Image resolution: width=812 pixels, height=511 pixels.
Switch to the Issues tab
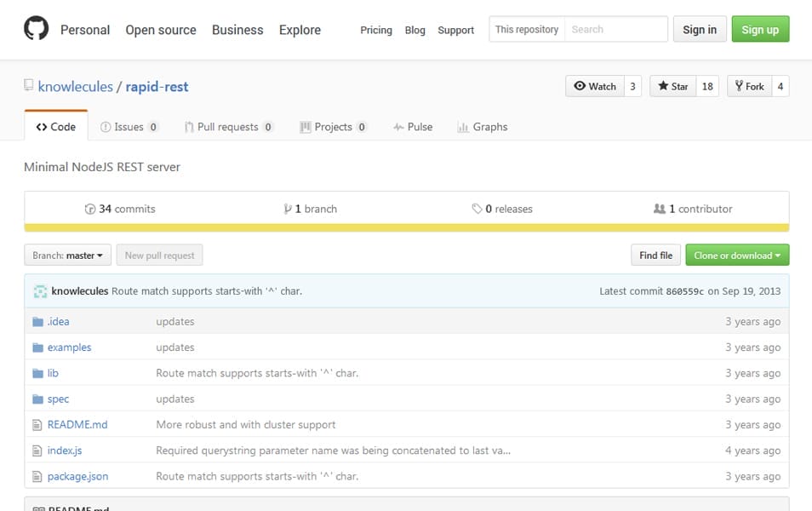pyautogui.click(x=129, y=127)
